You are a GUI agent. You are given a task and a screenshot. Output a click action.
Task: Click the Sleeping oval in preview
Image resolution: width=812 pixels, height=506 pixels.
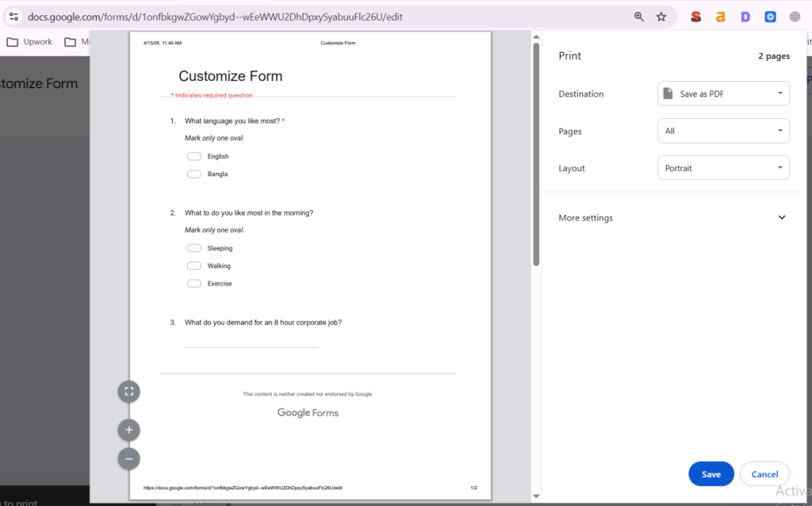194,248
